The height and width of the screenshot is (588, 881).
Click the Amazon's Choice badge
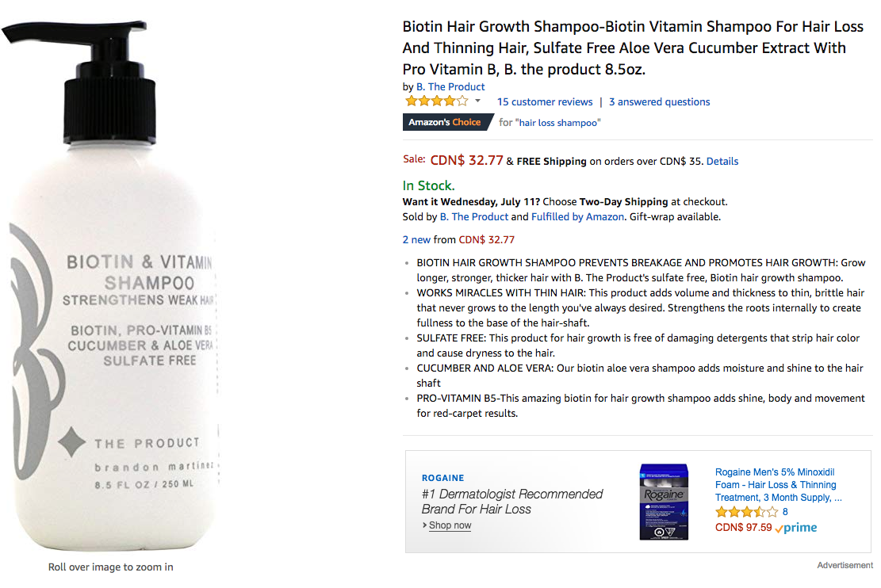446,122
